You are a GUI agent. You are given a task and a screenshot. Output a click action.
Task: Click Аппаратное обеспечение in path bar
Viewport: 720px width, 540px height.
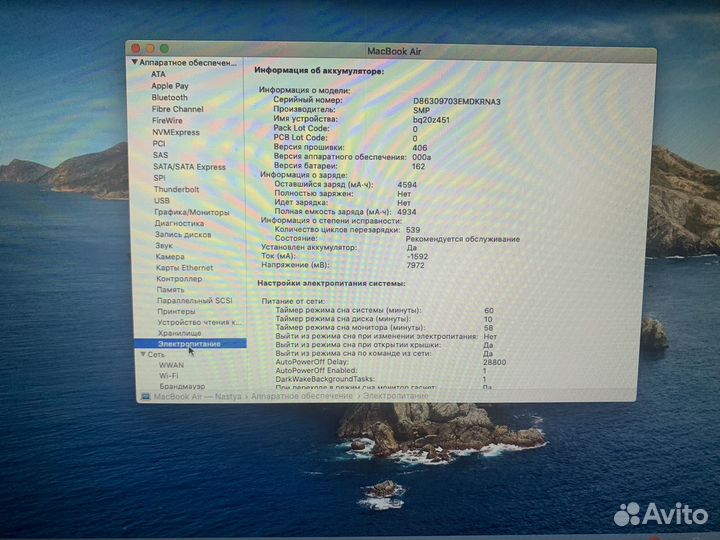(x=302, y=396)
